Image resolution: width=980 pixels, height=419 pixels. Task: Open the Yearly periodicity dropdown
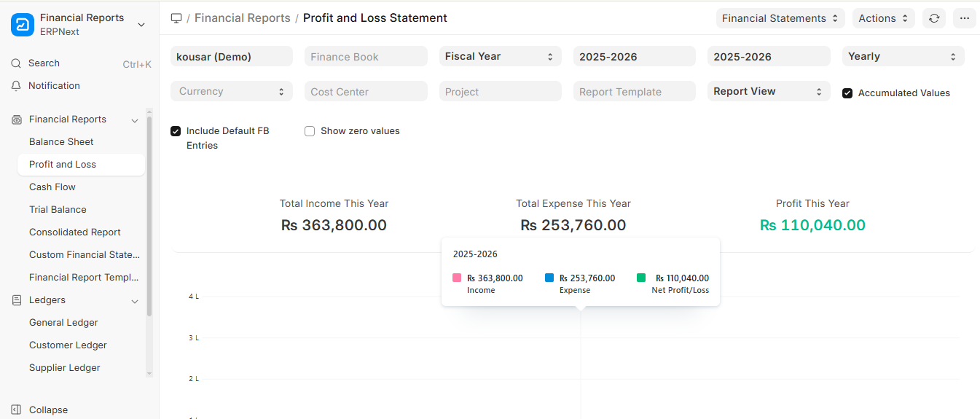[903, 57]
